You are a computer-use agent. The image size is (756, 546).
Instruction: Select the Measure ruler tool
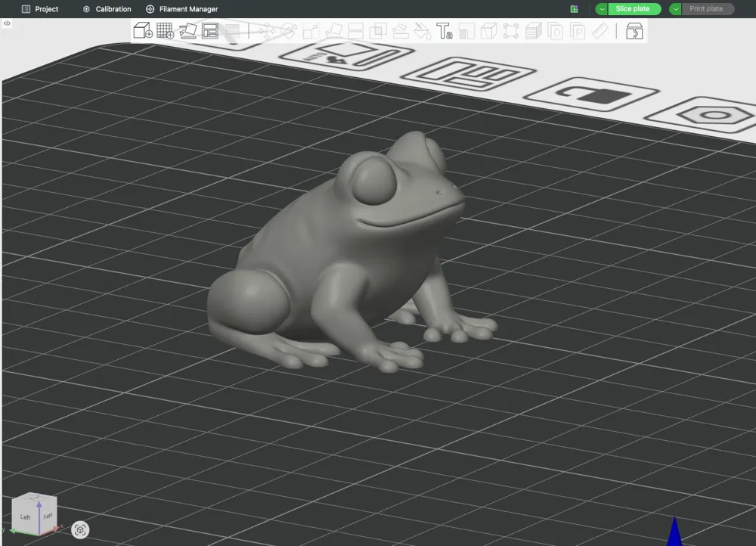tap(600, 31)
